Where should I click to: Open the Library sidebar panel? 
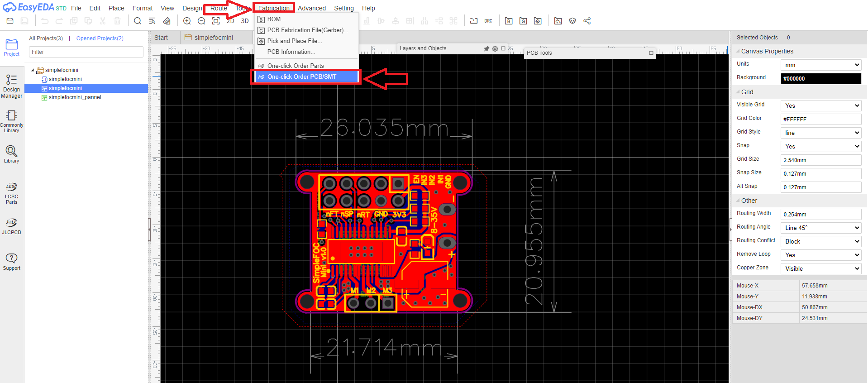coord(12,154)
